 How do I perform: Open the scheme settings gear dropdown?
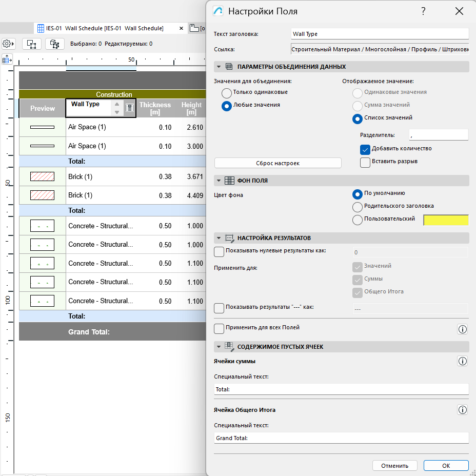click(x=9, y=44)
